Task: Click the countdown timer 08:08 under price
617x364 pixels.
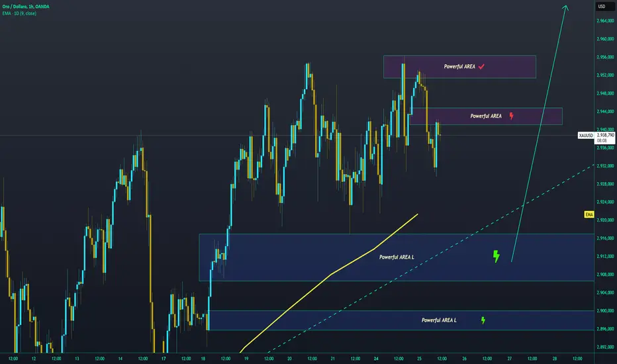Action: tap(602, 140)
